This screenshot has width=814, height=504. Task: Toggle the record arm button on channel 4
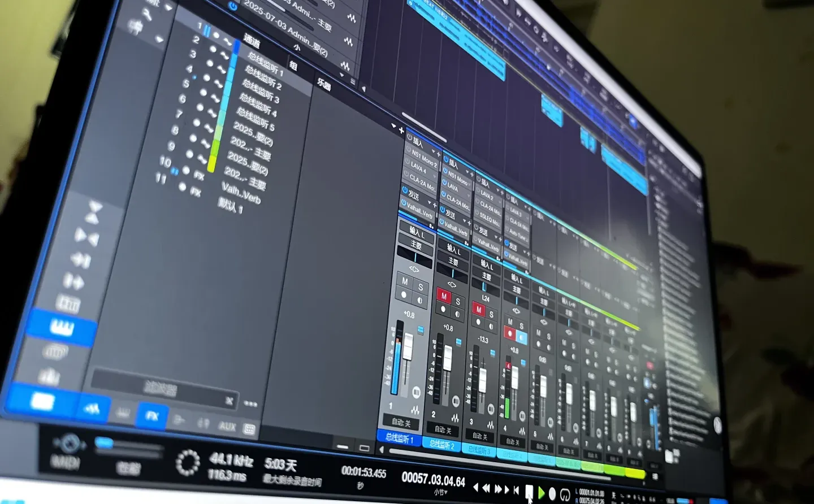tap(510, 333)
